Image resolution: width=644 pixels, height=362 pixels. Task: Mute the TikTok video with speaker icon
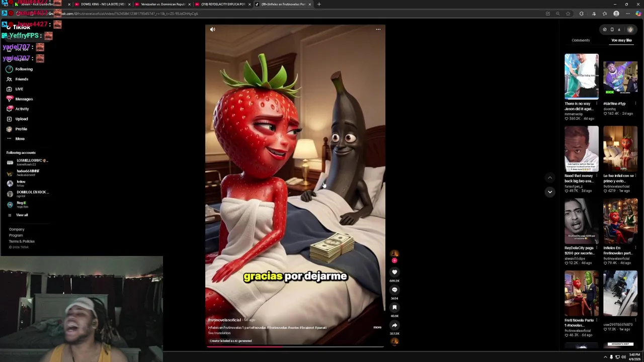(x=212, y=30)
